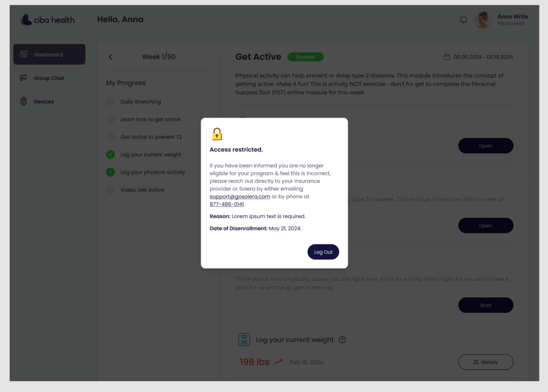Click the notification bell icon
This screenshot has width=548, height=392.
[463, 20]
